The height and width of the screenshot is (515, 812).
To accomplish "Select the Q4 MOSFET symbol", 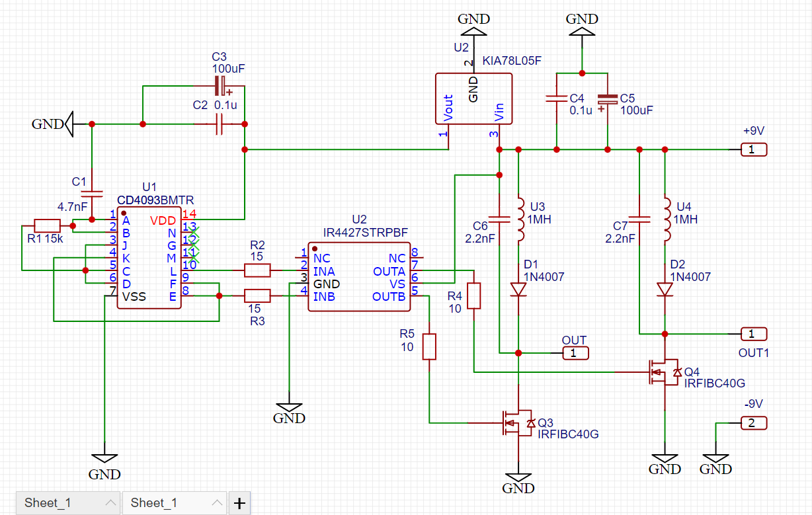I will pyautogui.click(x=664, y=373).
